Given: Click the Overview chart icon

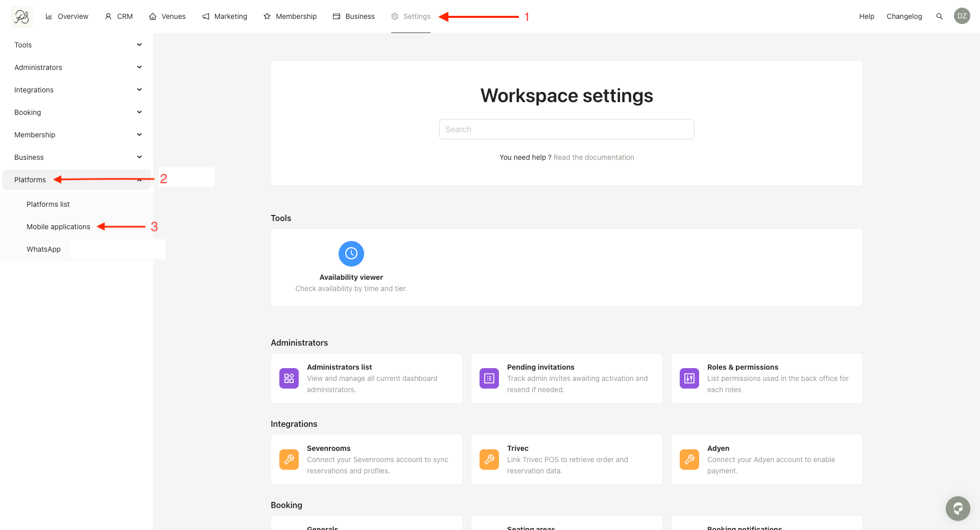Looking at the screenshot, I should [49, 16].
